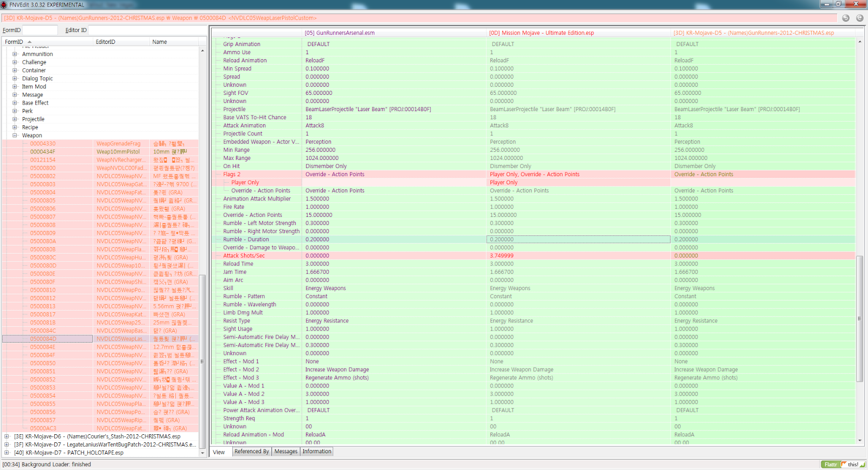Image resolution: width=868 pixels, height=470 pixels.
Task: Select the Ammunition group label
Action: [37, 54]
